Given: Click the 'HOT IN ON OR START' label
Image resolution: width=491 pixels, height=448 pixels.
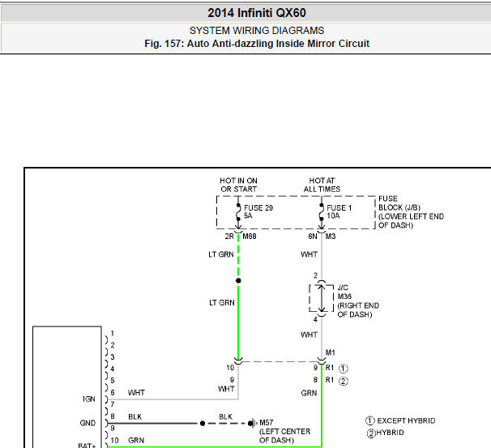Looking at the screenshot, I should [x=238, y=185].
